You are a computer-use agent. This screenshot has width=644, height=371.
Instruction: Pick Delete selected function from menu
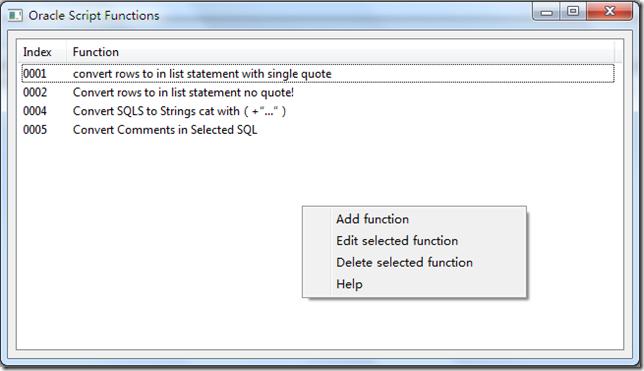click(414, 263)
